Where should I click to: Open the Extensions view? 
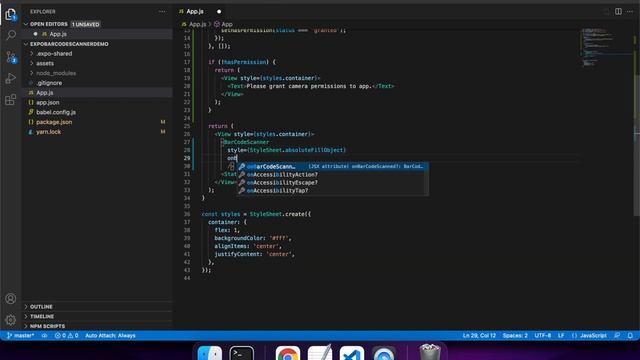(x=11, y=99)
